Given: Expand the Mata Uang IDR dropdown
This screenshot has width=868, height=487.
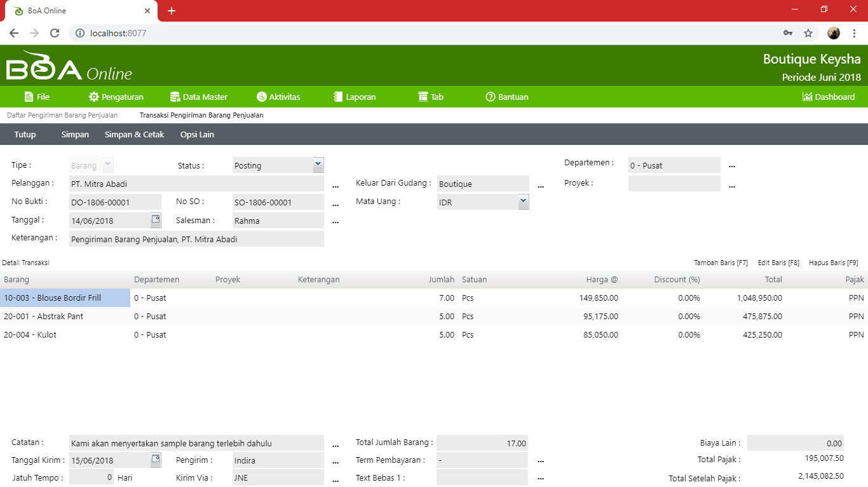Looking at the screenshot, I should [523, 202].
